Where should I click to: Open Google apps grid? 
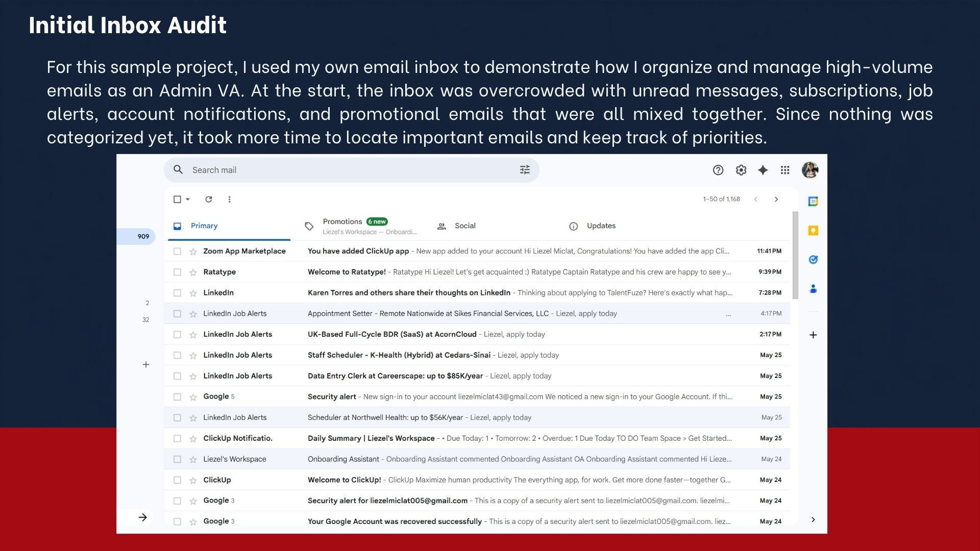coord(785,170)
